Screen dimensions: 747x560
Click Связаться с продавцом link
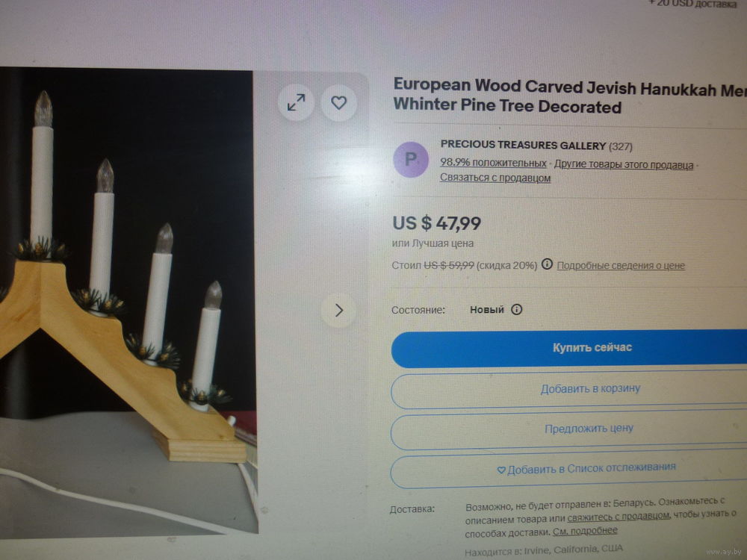pos(495,178)
